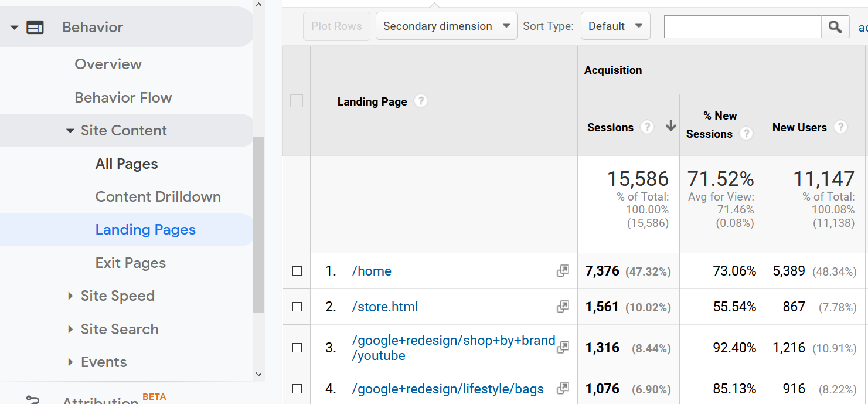
Task: Check the box for row 3 youtube
Action: click(297, 348)
